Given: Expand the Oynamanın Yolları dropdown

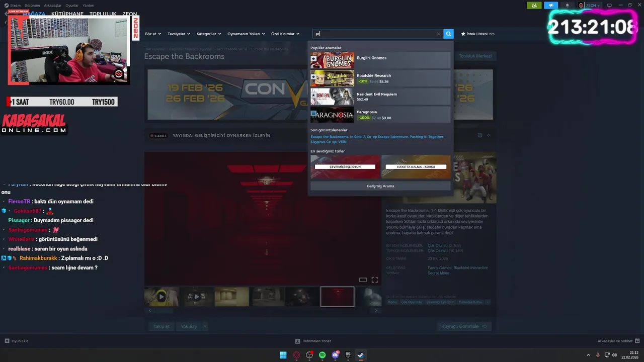Looking at the screenshot, I should click(x=246, y=34).
